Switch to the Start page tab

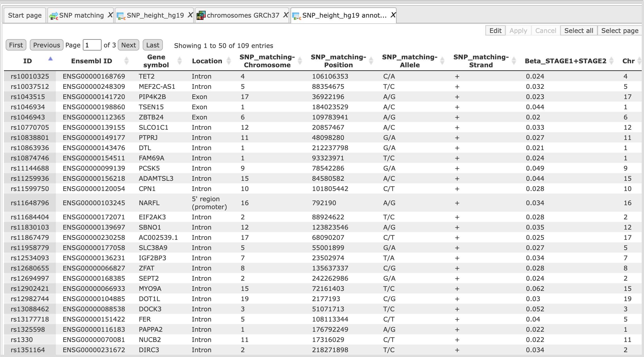point(25,15)
